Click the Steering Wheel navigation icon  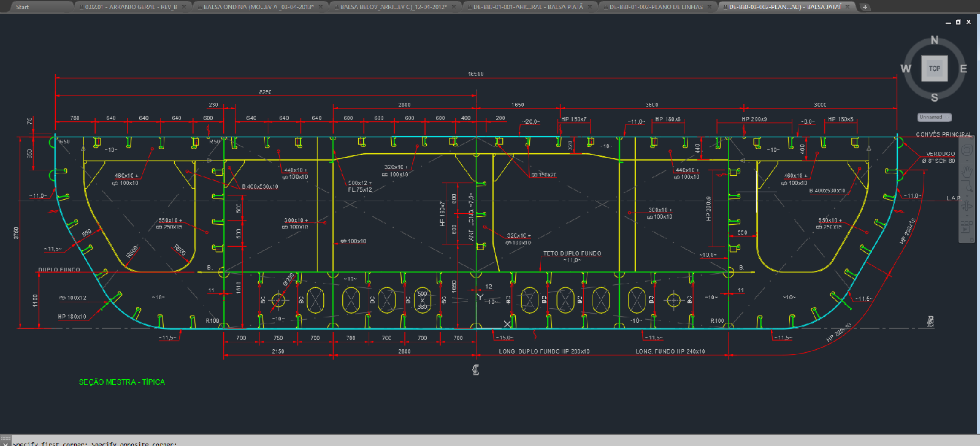click(967, 150)
